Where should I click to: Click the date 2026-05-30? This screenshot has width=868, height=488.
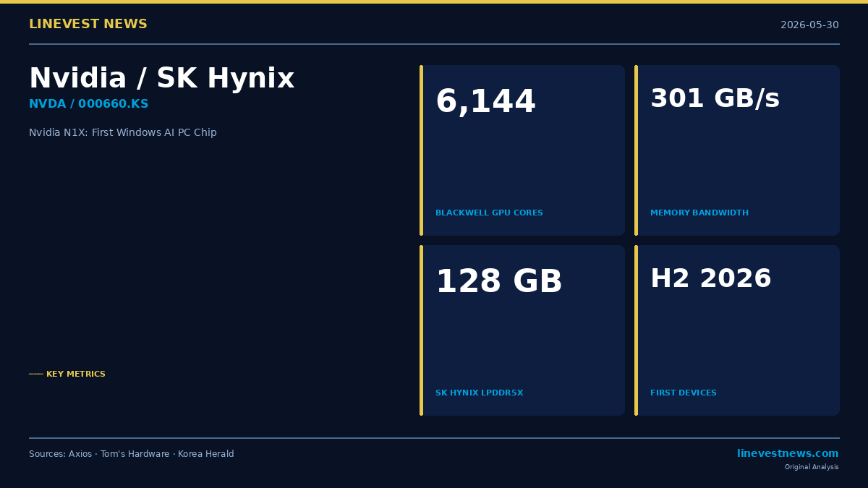[809, 25]
